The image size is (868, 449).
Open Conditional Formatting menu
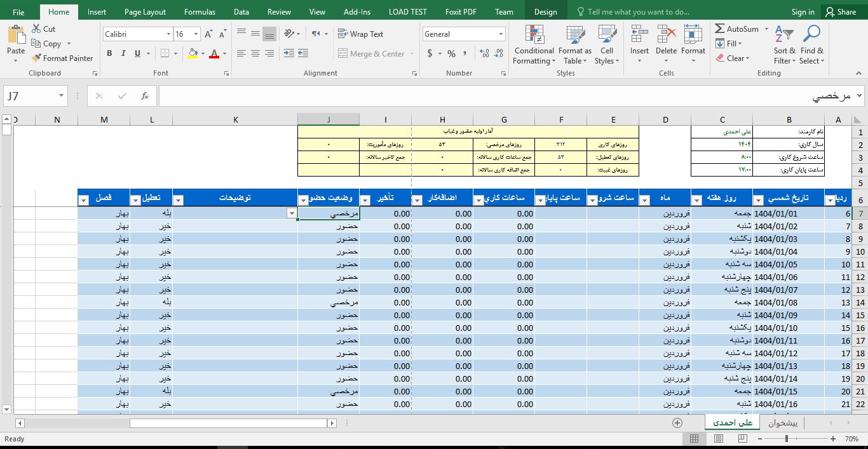[x=534, y=44]
